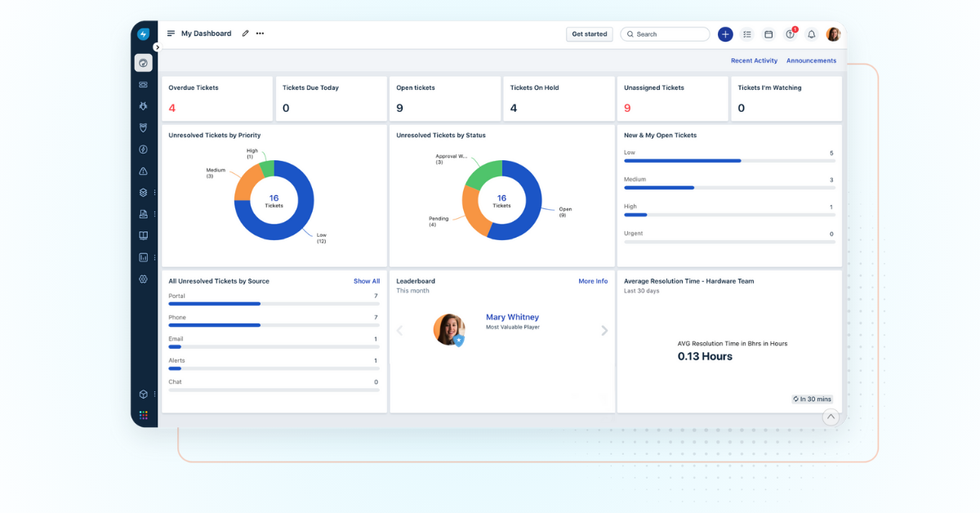Open the Admin settings gear in sidebar

(x=143, y=279)
